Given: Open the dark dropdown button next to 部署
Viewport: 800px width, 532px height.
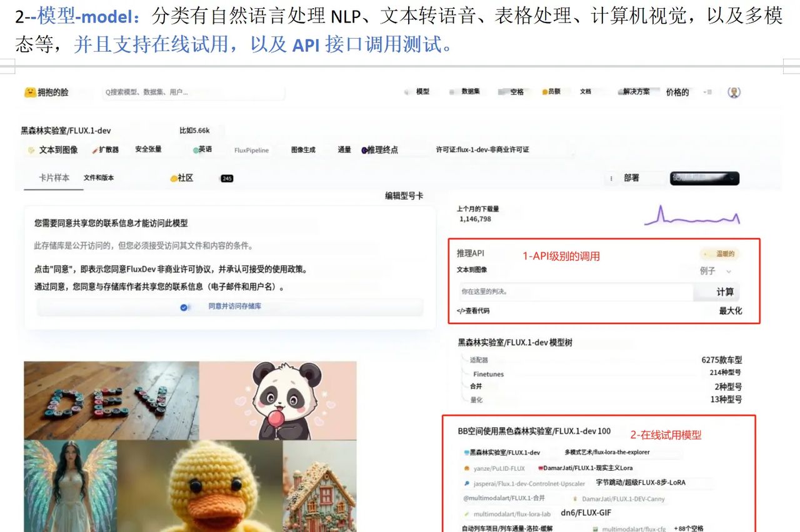Looking at the screenshot, I should (x=704, y=178).
